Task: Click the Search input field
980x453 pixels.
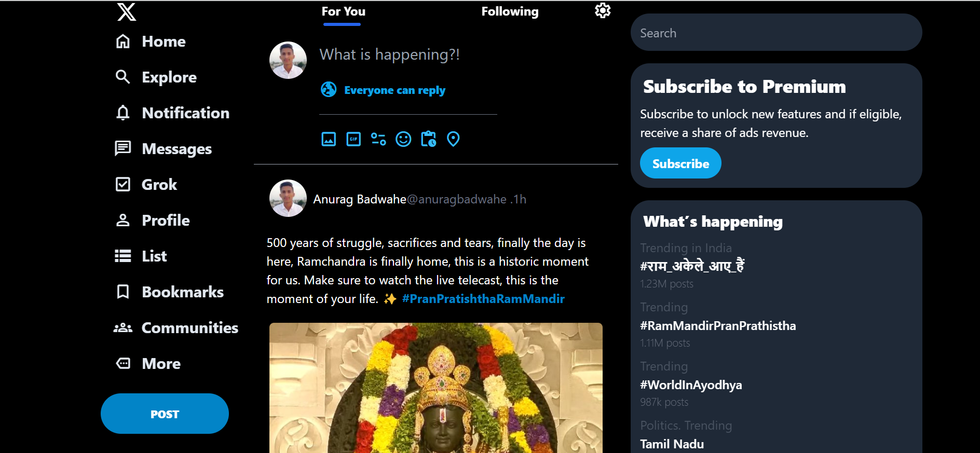Action: (776, 33)
